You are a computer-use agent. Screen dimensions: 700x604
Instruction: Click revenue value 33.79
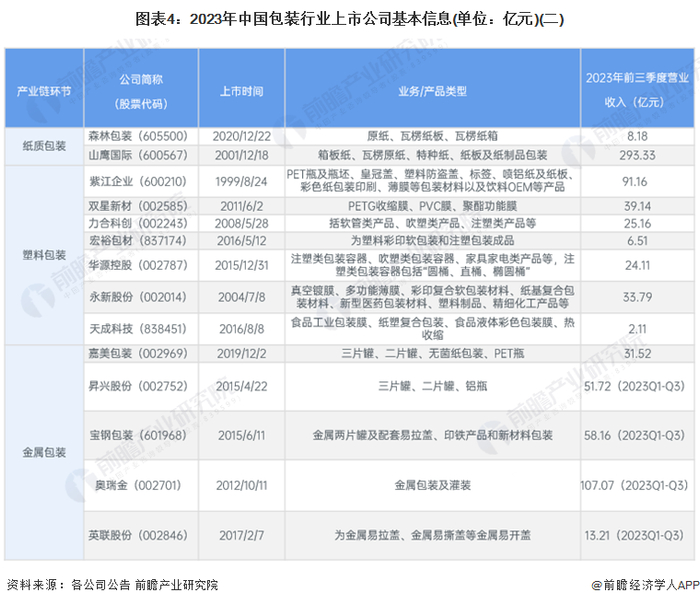(637, 297)
